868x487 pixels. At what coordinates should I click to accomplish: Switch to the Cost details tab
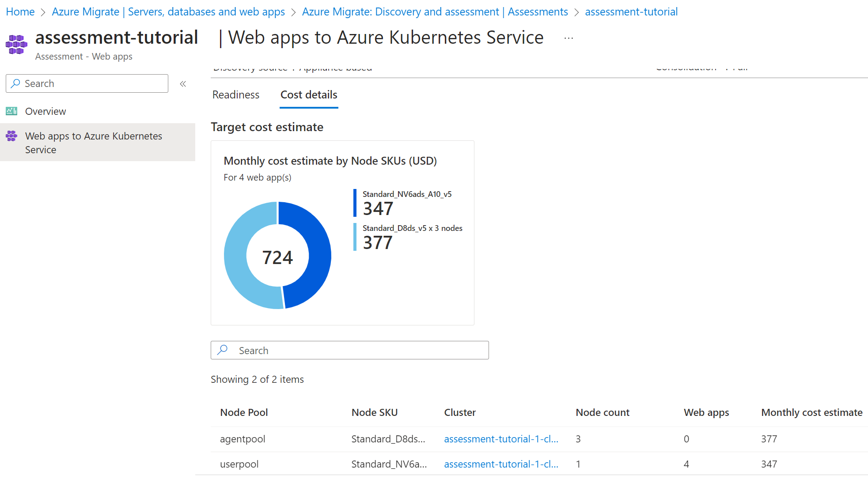309,94
